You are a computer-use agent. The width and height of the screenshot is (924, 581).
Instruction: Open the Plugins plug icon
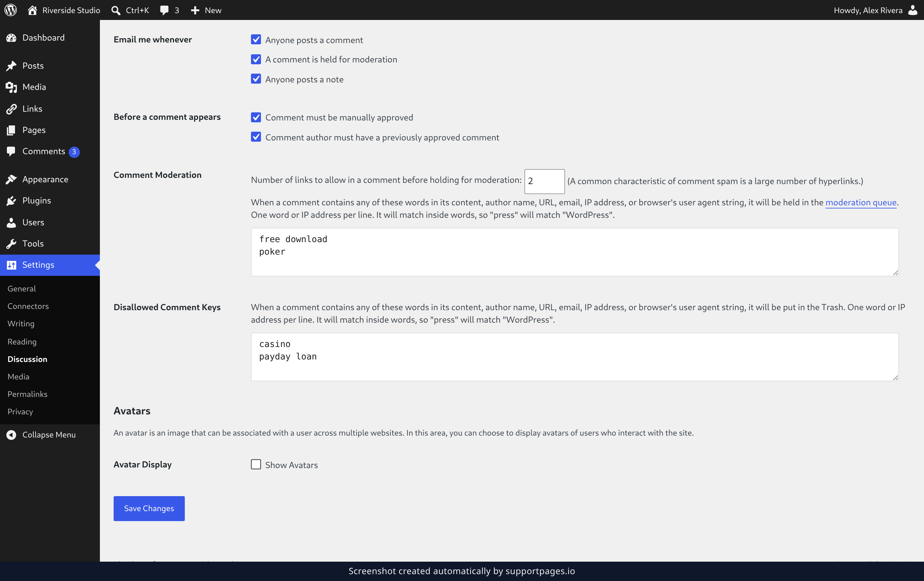[x=12, y=201]
